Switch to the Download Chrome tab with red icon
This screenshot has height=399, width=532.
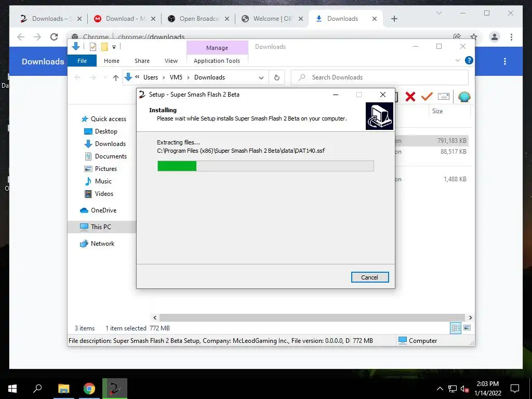click(125, 19)
